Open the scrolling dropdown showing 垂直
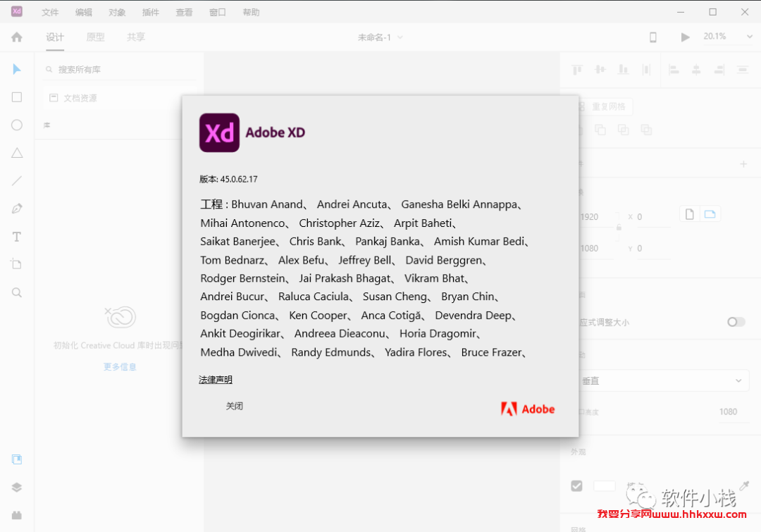This screenshot has height=532, width=761. [664, 381]
